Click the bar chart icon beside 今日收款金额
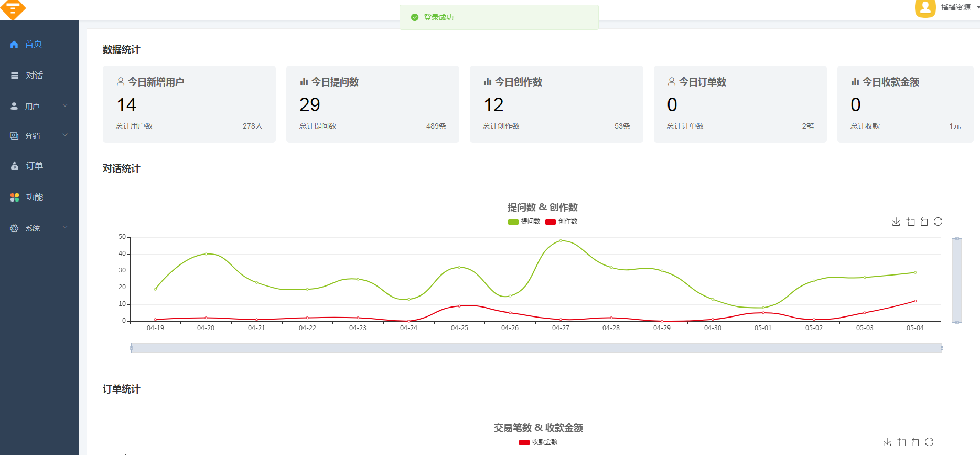The width and height of the screenshot is (980, 455). pyautogui.click(x=855, y=81)
